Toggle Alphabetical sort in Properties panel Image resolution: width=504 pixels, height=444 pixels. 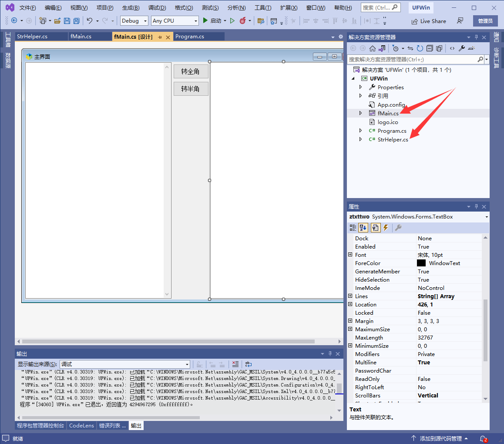363,228
